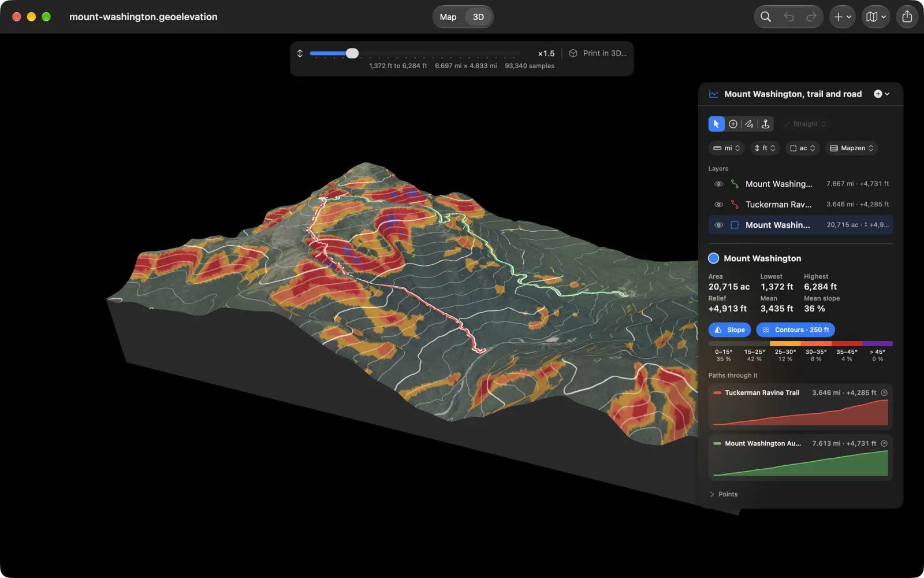Click the Mount Washington Au... elevation chart
Viewport: 924px width, 578px height.
pos(800,463)
